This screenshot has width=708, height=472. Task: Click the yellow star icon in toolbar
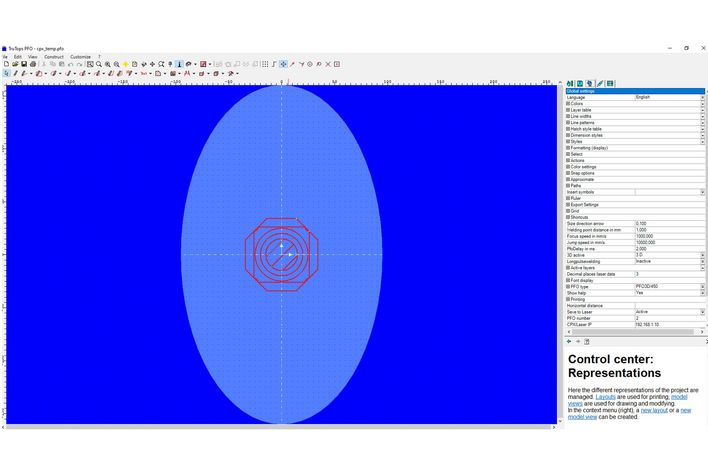pyautogui.click(x=125, y=64)
